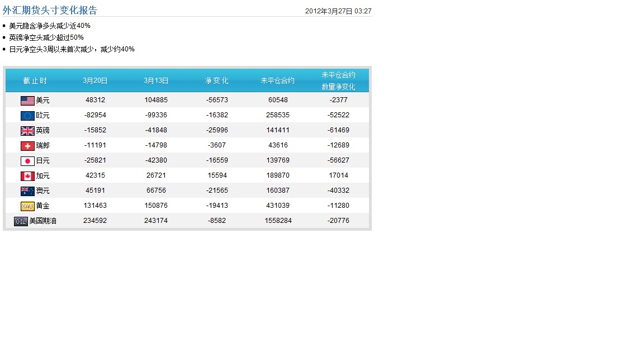Click the value -42380 in 日元 row
The height and width of the screenshot is (362, 644).
click(156, 160)
